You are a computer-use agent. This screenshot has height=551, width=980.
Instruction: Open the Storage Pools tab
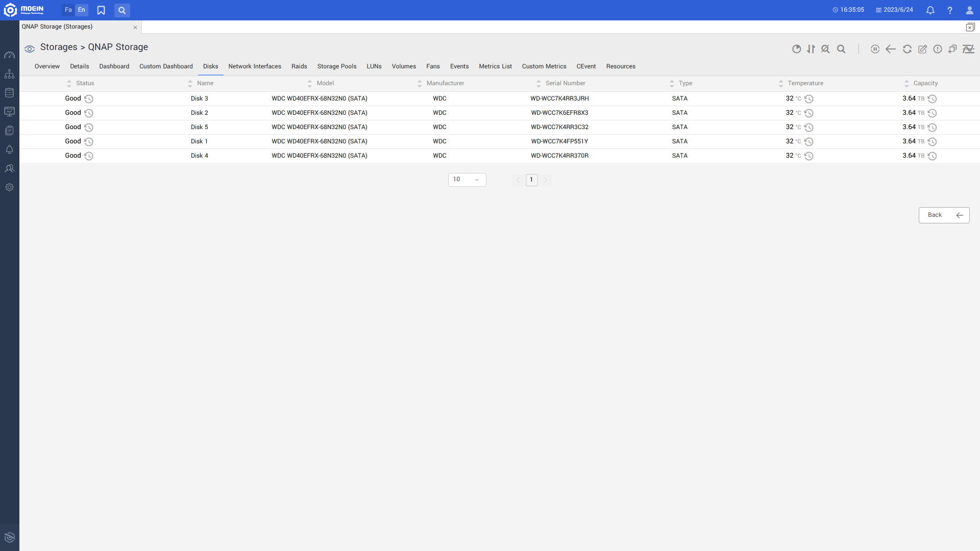[337, 67]
